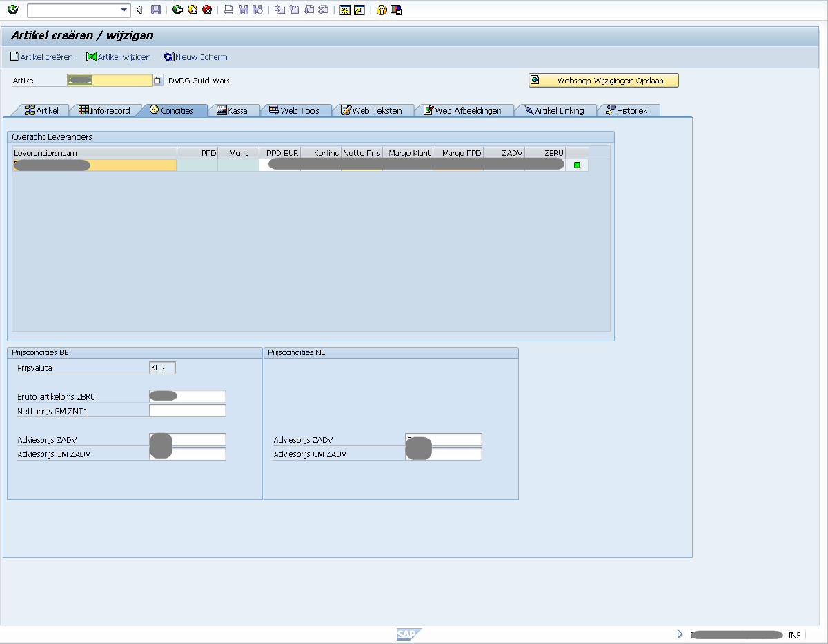This screenshot has width=828, height=644.
Task: Click the yellow Exit arrow icon
Action: [193, 10]
